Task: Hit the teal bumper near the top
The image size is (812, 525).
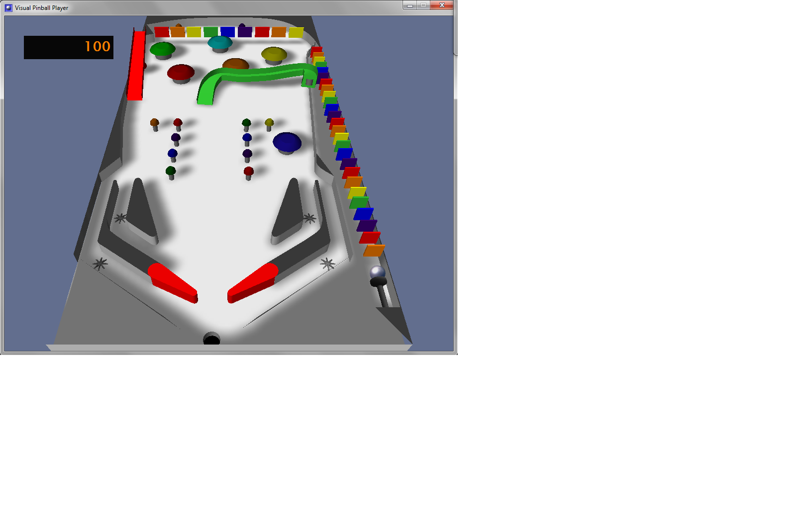Action: [220, 43]
